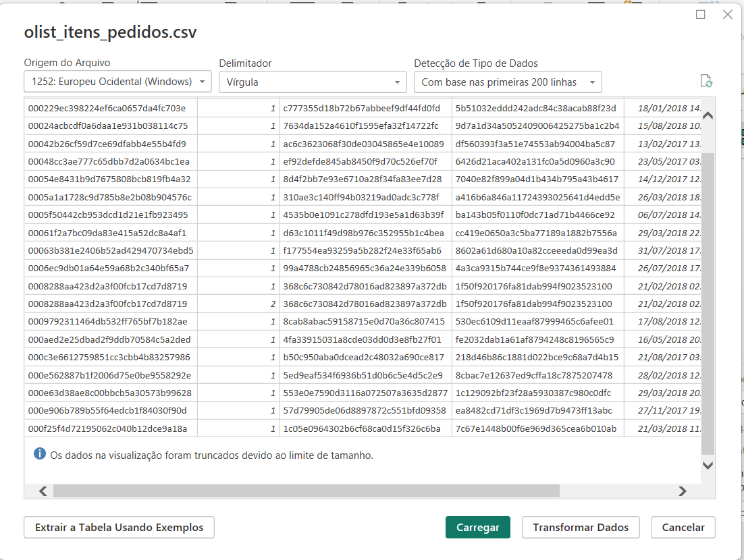Click the Carregar button
This screenshot has width=744, height=560.
(478, 528)
